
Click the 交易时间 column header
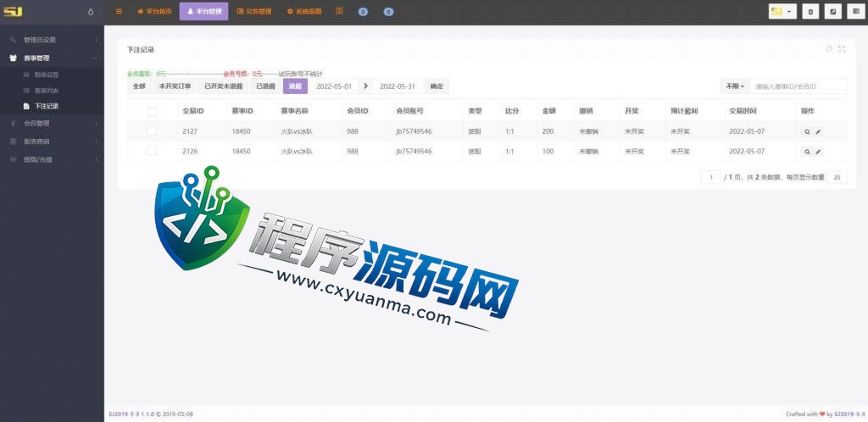[743, 111]
